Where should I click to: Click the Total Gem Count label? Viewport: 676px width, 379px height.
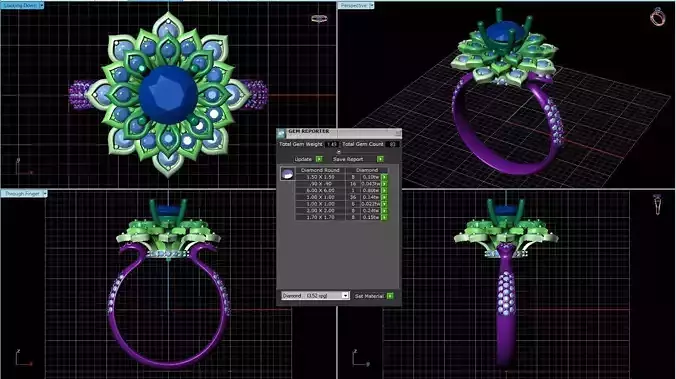(363, 144)
